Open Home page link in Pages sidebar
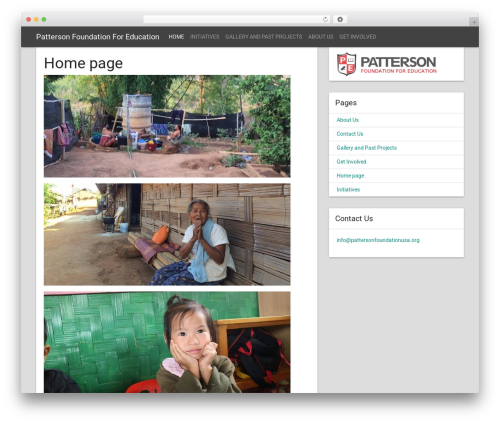The width and height of the screenshot is (500, 423). 350,176
